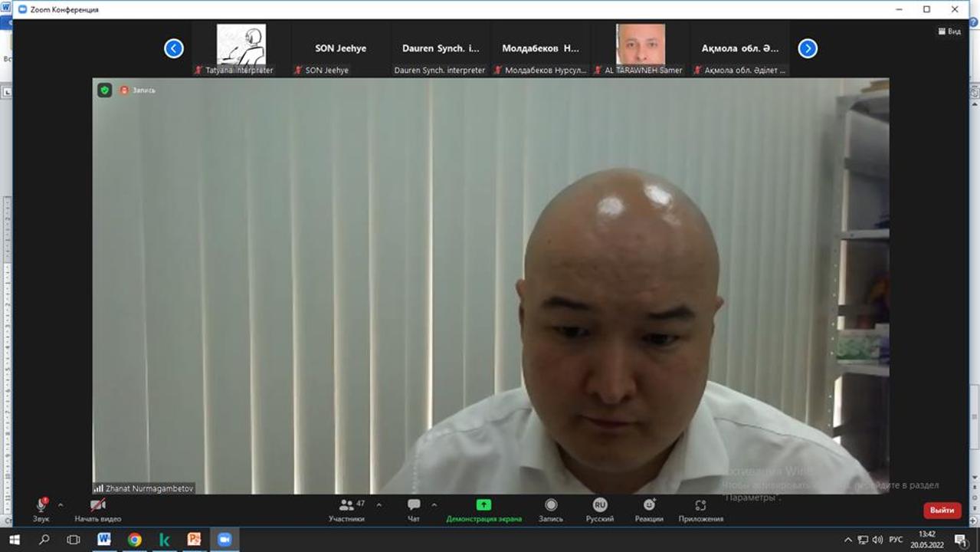
Task: Start video using the Начать видео camera icon
Action: 98,505
